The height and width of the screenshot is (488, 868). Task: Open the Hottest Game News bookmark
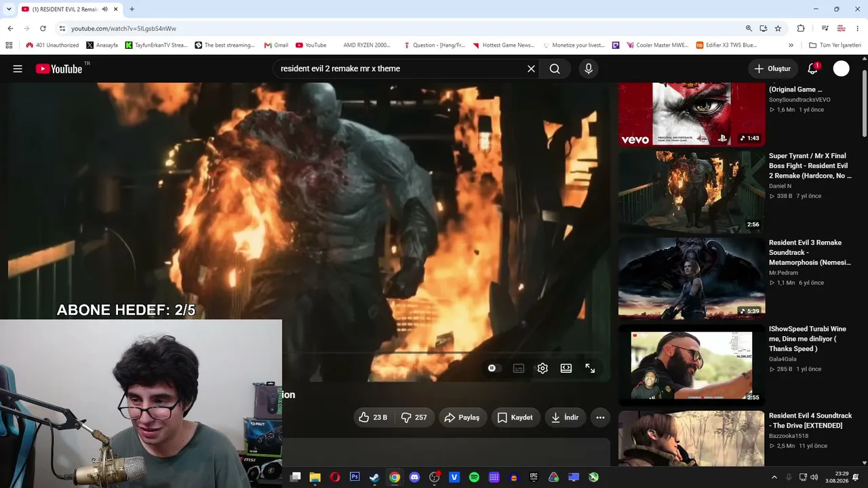point(503,45)
